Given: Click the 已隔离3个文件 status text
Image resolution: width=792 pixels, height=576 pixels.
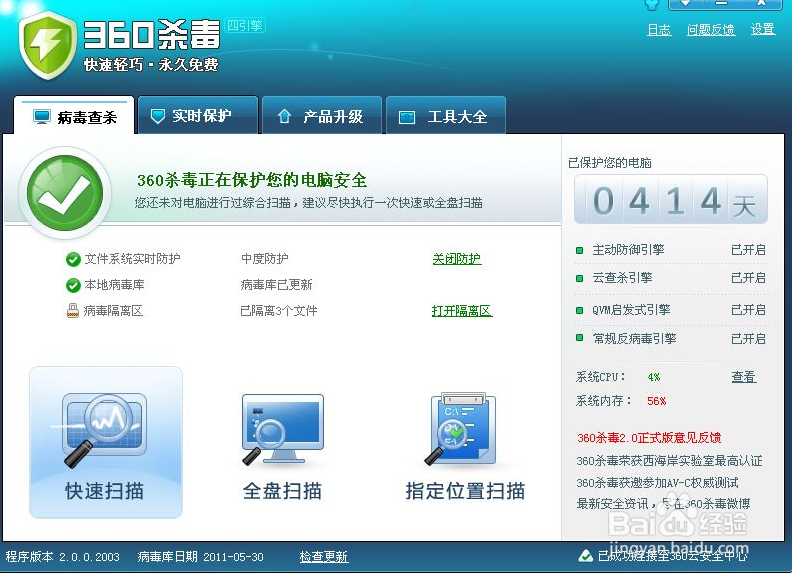Looking at the screenshot, I should click(x=279, y=310).
